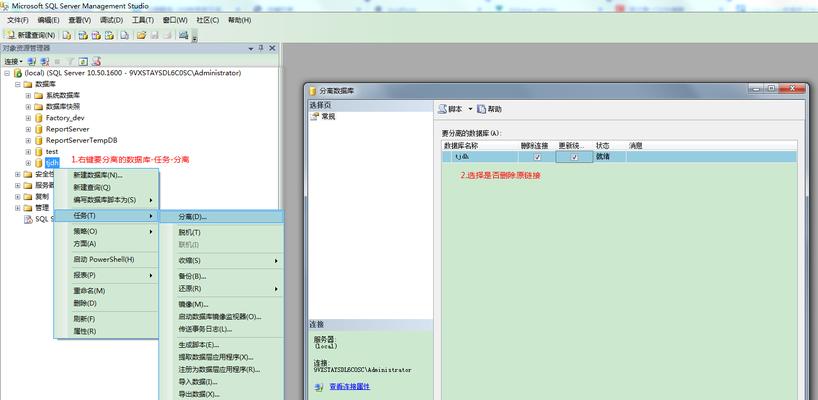Choose 新建数据库(N)... from context menu
The width and height of the screenshot is (818, 400).
coord(106,175)
